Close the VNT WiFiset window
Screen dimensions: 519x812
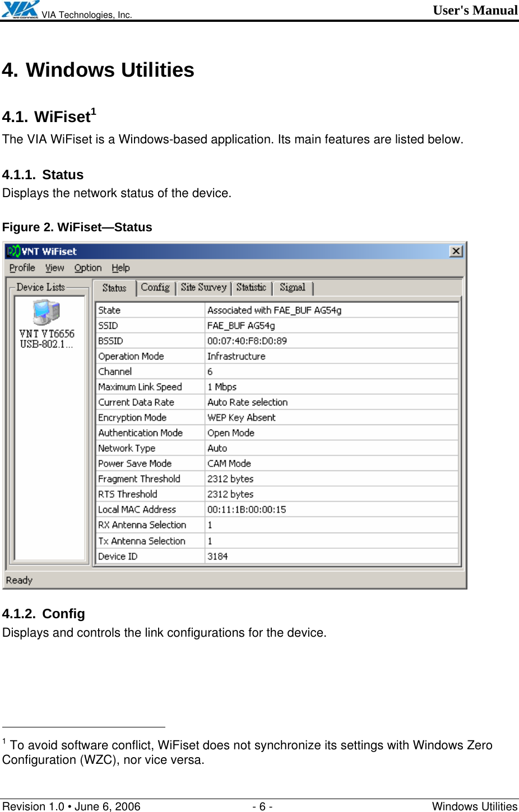coord(457,251)
